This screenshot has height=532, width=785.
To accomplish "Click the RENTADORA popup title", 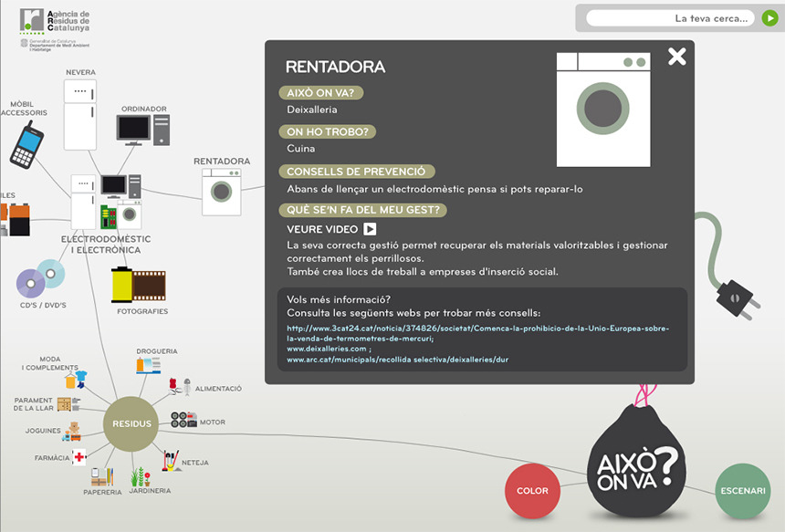I will (335, 67).
